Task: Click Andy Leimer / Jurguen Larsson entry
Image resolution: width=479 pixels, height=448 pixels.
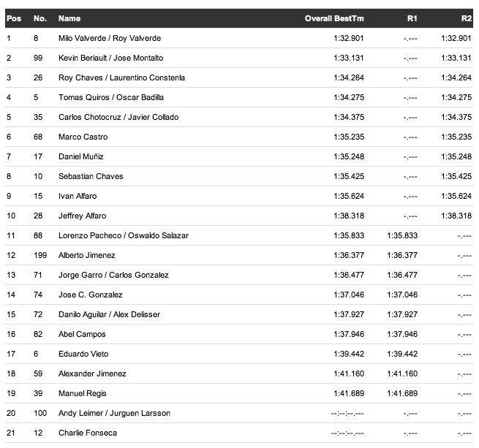Action: point(114,413)
